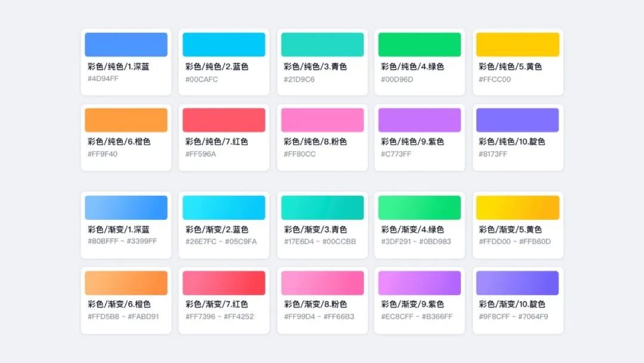Click the purple swatch #C773FF
This screenshot has height=363, width=644.
(420, 119)
